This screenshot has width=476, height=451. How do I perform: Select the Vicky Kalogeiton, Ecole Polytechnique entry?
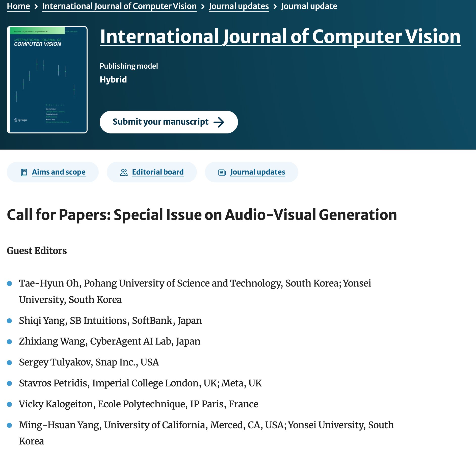[139, 404]
